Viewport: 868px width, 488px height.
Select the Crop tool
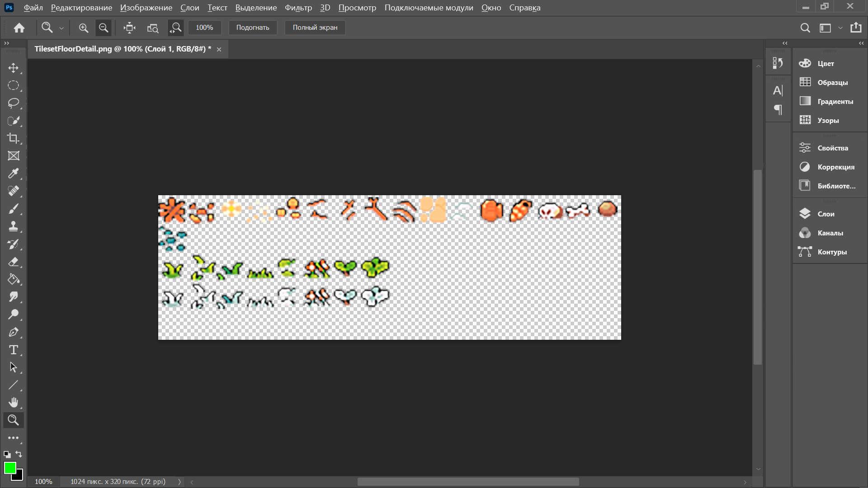pyautogui.click(x=14, y=138)
